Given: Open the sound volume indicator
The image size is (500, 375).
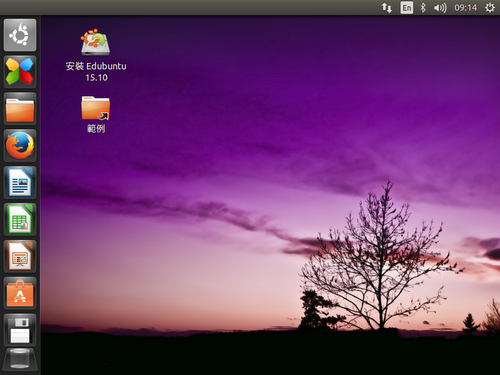Looking at the screenshot, I should [440, 8].
